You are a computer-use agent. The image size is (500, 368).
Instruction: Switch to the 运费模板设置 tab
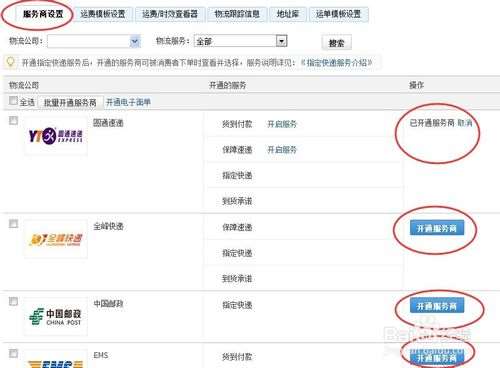click(x=103, y=14)
